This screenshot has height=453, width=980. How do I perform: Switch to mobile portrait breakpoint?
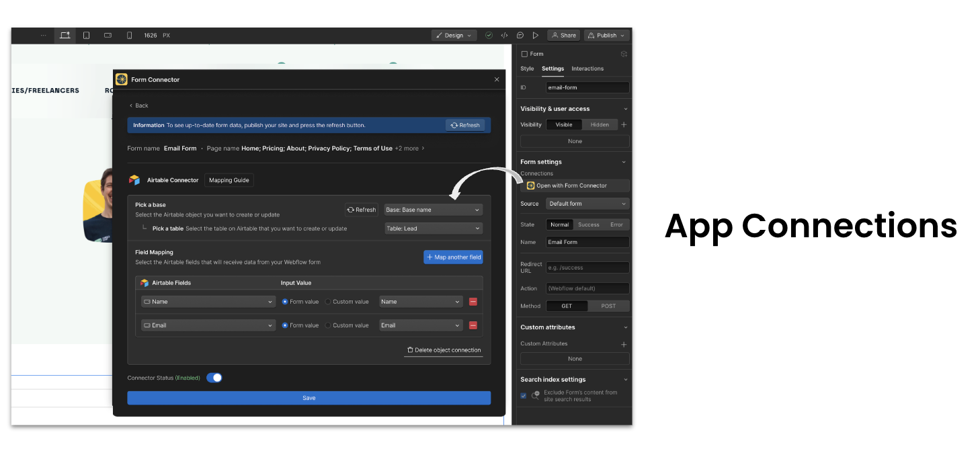129,35
